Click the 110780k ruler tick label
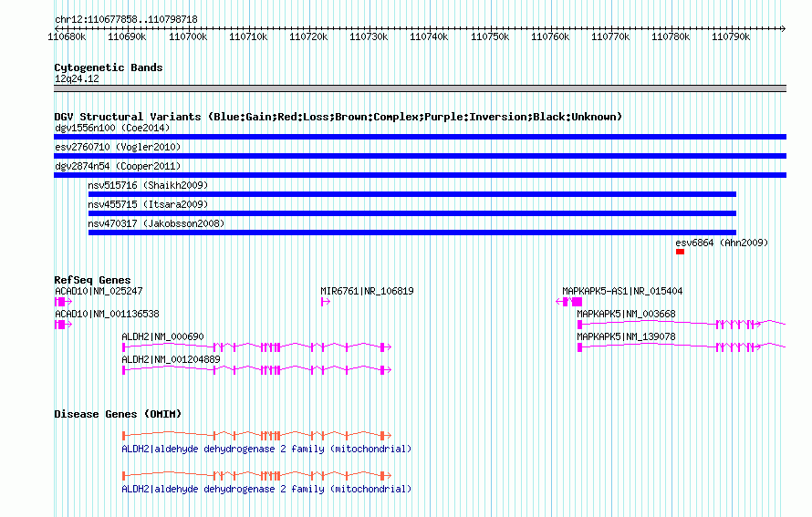The height and width of the screenshot is (517, 812). (x=671, y=36)
